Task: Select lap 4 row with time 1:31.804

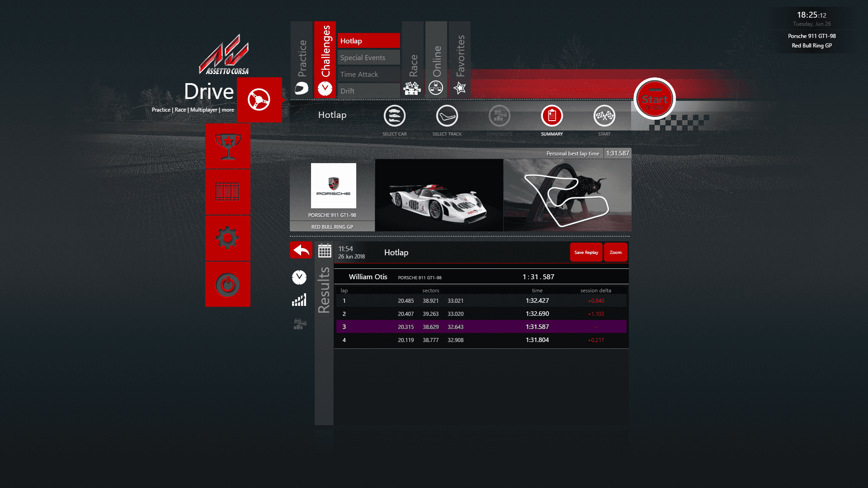Action: pos(481,340)
